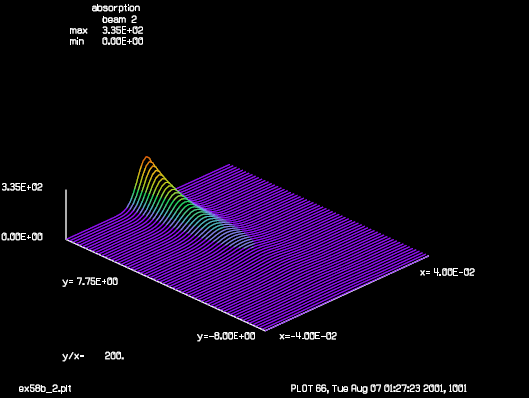Click the x=-4.00E-02 axis label

point(308,336)
